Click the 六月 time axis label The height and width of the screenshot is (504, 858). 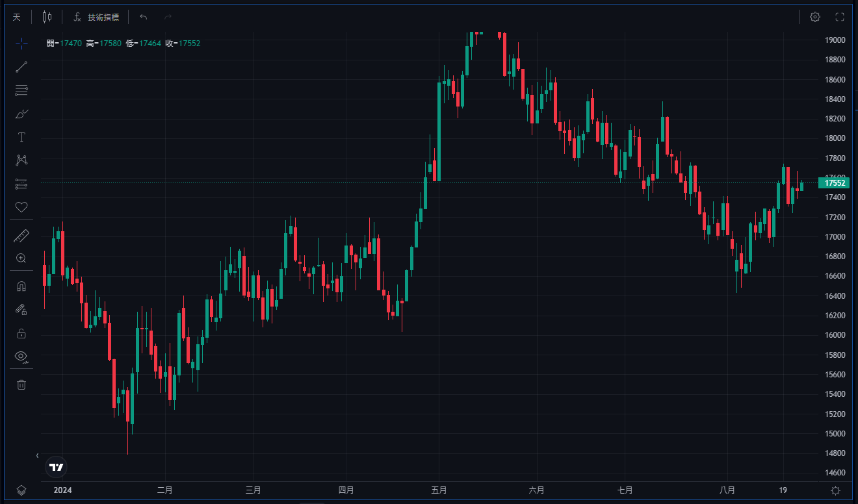tap(536, 490)
